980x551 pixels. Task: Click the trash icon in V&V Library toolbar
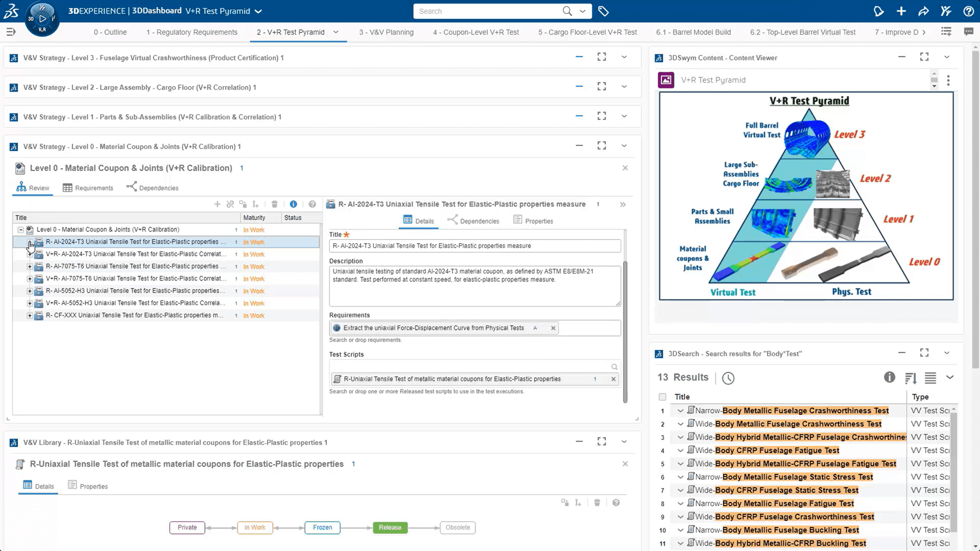click(597, 503)
